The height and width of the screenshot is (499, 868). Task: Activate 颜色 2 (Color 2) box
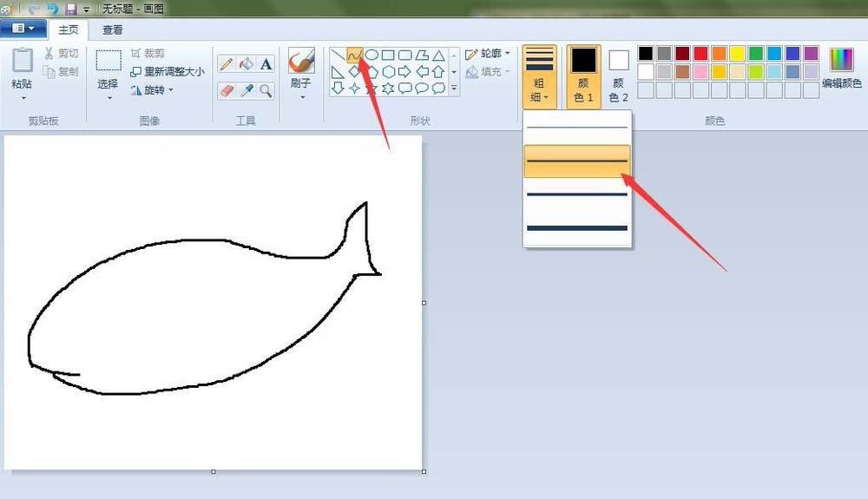[x=618, y=76]
